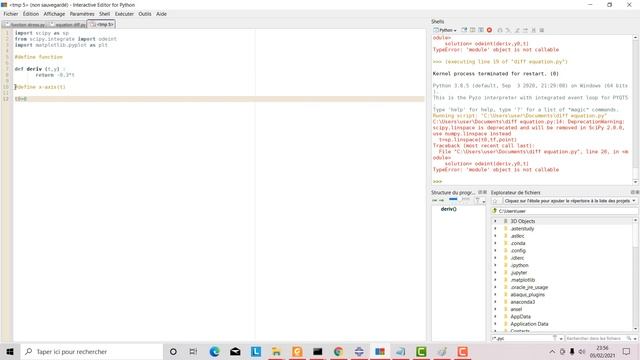This screenshot has height=360, width=640.
Task: Open the Edition menu
Action: (x=31, y=14)
